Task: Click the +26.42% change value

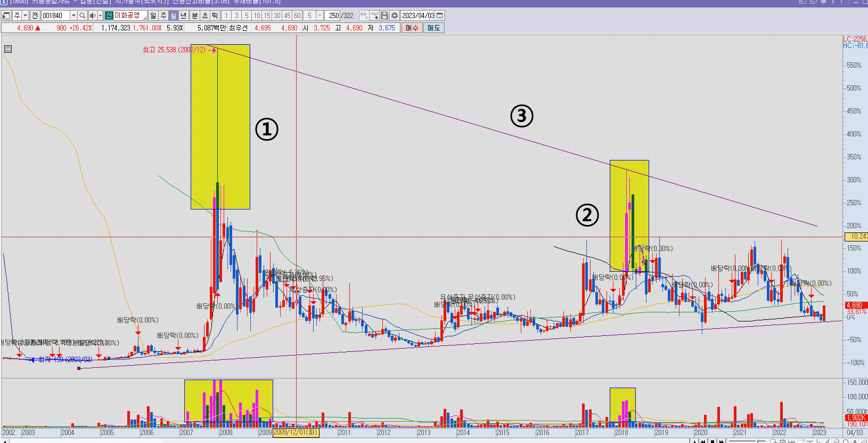Action: tap(80, 28)
